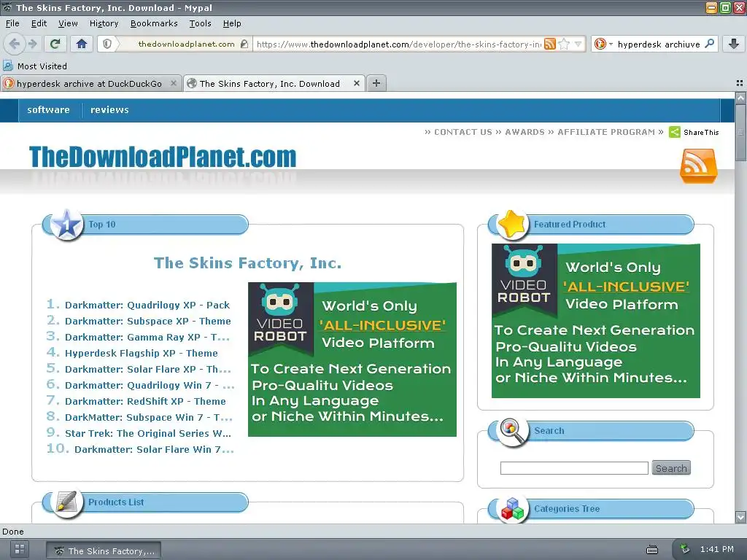The height and width of the screenshot is (560, 747).
Task: Open the AFFILIATE PROGRAM link
Action: [x=606, y=132]
